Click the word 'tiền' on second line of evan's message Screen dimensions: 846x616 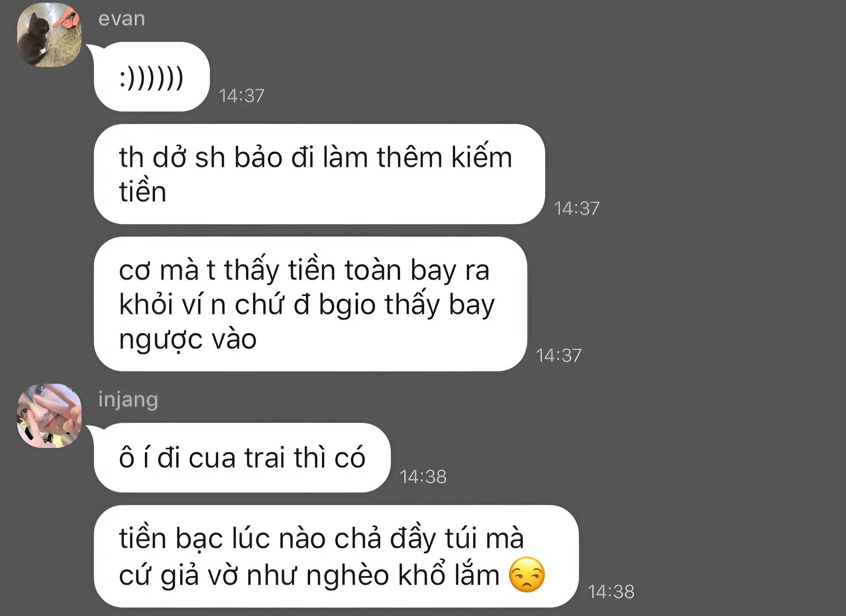143,192
